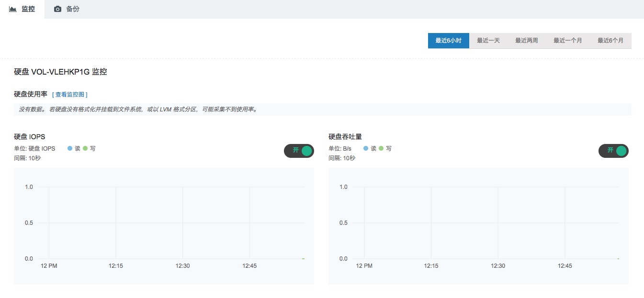Select the 最近6小时 time range
The height and width of the screenshot is (298, 644).
pyautogui.click(x=448, y=41)
